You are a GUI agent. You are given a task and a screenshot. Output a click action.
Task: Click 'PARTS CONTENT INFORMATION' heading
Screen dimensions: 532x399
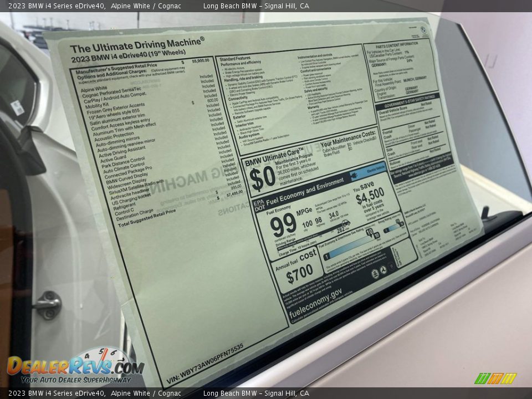tap(397, 45)
